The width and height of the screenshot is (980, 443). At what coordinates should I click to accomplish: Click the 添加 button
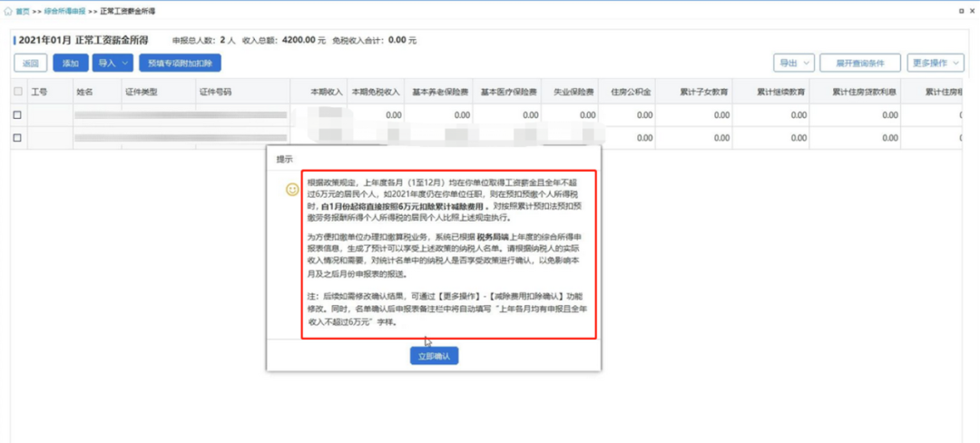coord(71,64)
